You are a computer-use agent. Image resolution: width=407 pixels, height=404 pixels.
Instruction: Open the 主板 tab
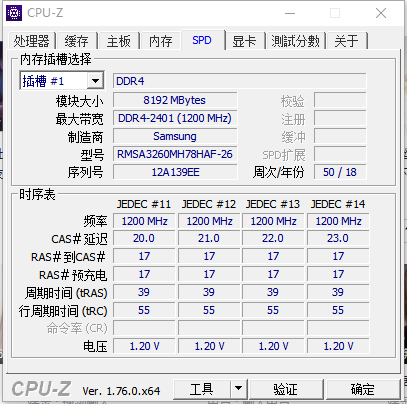(x=119, y=41)
